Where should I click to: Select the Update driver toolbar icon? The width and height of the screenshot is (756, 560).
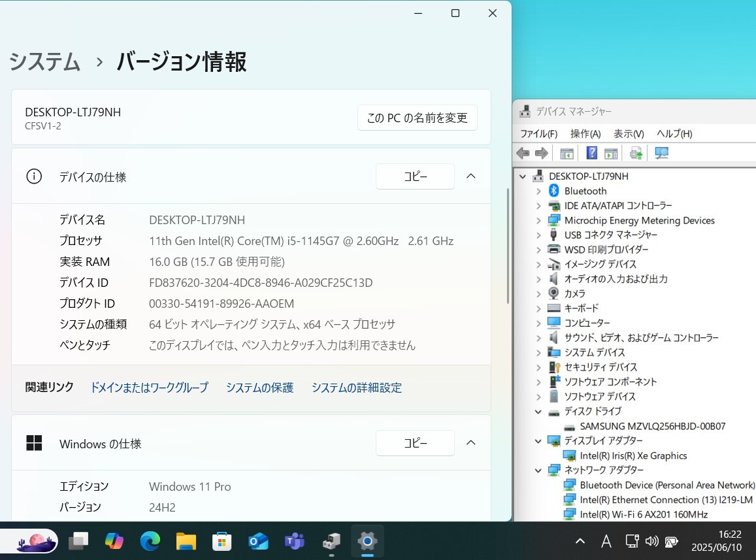[x=635, y=152]
